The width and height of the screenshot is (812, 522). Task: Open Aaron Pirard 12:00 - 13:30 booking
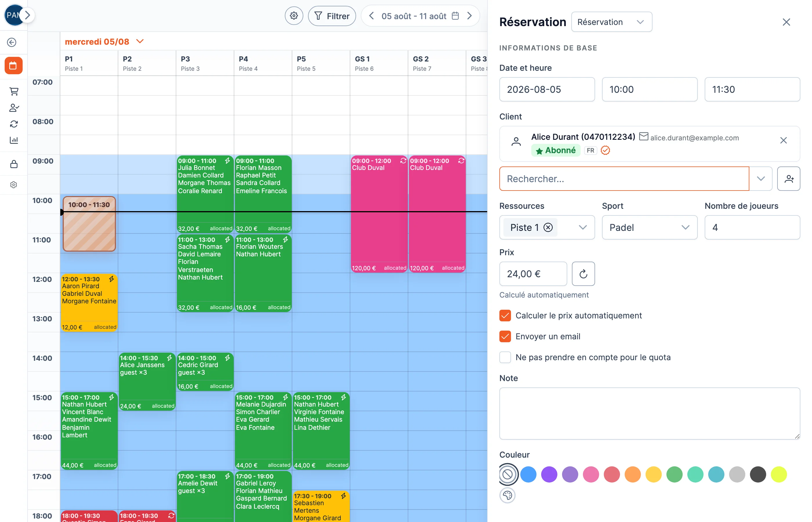click(89, 303)
